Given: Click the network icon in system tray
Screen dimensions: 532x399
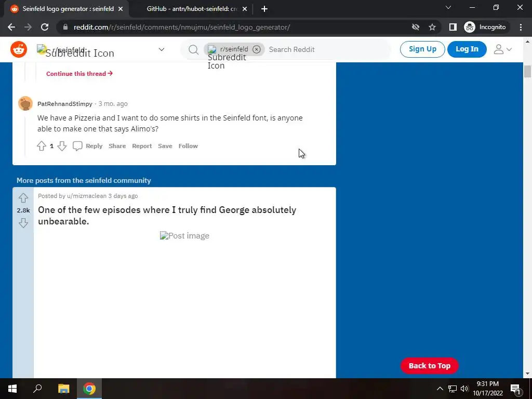Looking at the screenshot, I should coord(453,389).
